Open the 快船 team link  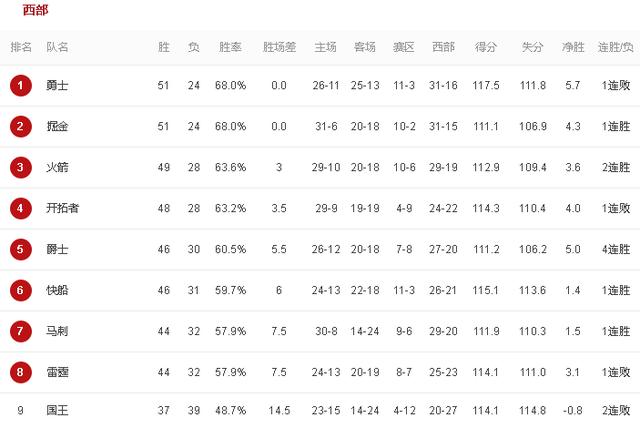[57, 290]
